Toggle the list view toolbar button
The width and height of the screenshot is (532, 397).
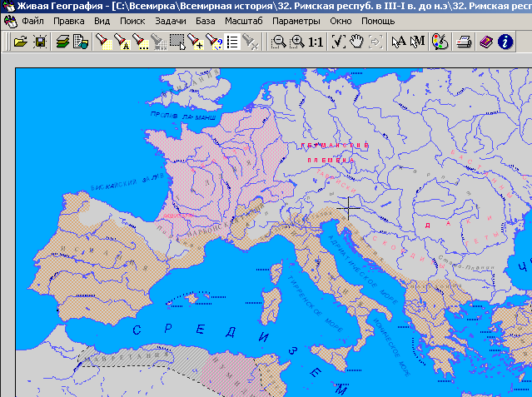[x=232, y=41]
